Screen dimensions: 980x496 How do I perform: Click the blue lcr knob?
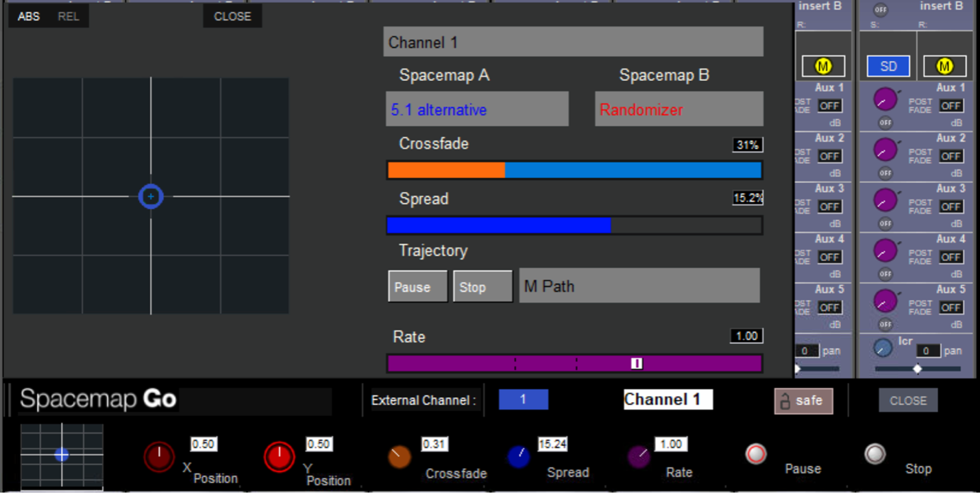click(883, 348)
